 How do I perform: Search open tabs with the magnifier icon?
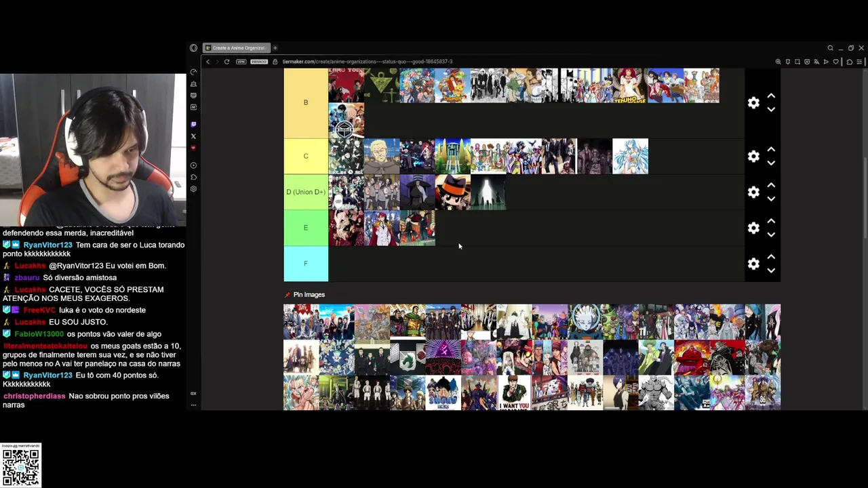point(830,48)
